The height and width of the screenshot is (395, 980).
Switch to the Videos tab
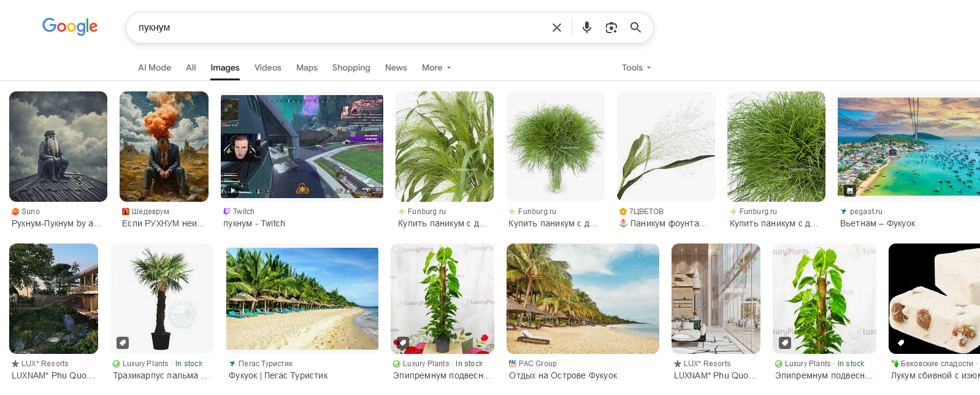pyautogui.click(x=268, y=67)
